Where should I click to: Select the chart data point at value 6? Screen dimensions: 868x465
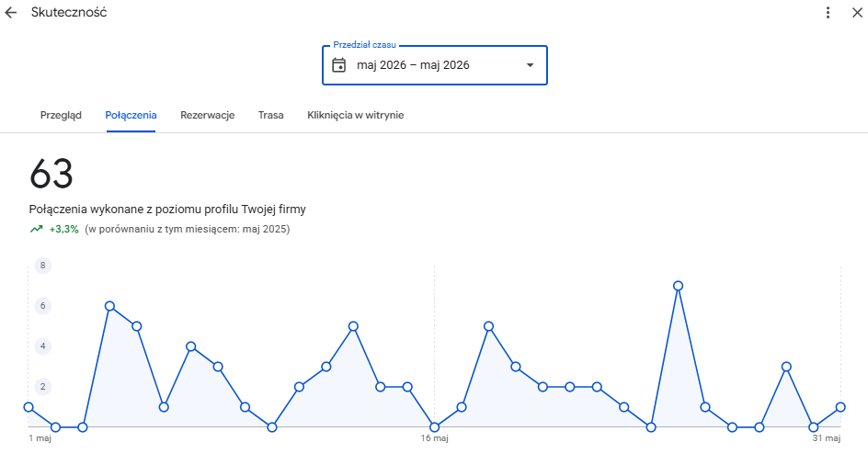point(109,306)
